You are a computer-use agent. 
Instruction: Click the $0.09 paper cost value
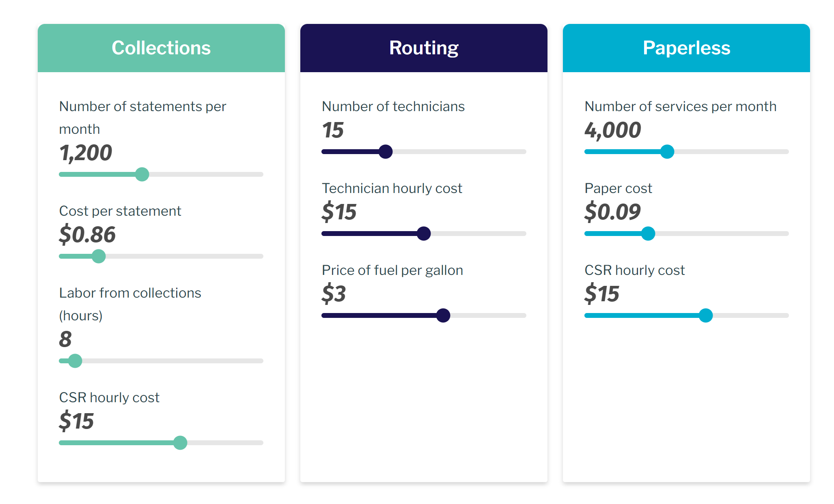(x=612, y=212)
